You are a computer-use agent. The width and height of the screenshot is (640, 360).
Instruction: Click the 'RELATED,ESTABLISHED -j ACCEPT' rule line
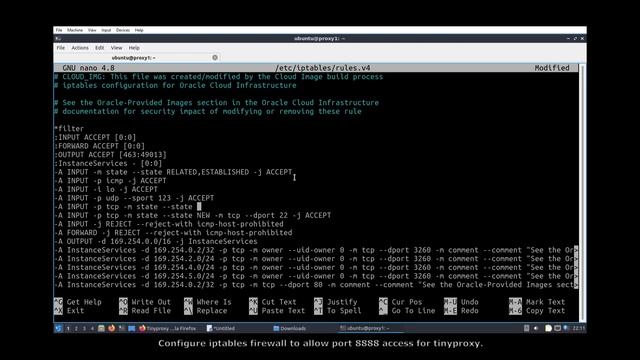(173, 172)
